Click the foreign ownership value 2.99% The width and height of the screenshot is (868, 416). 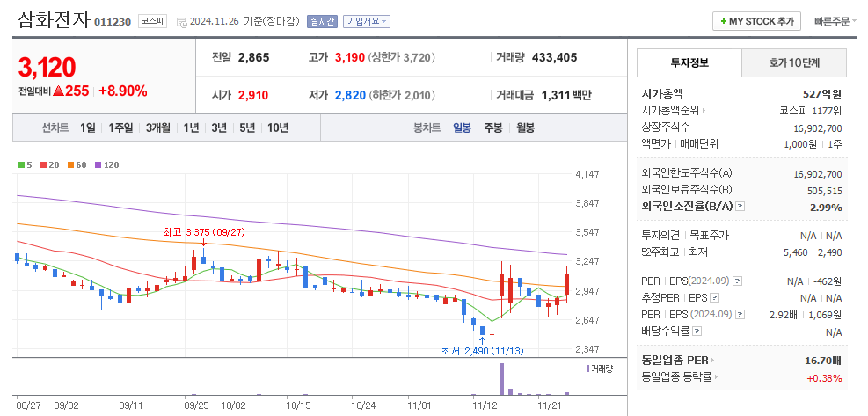coord(827,208)
